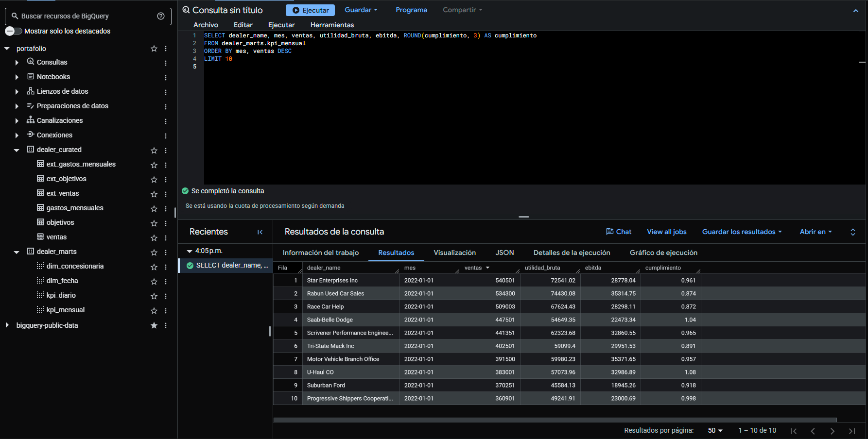
Task: Open the dim_concesionaria table
Action: tap(75, 266)
